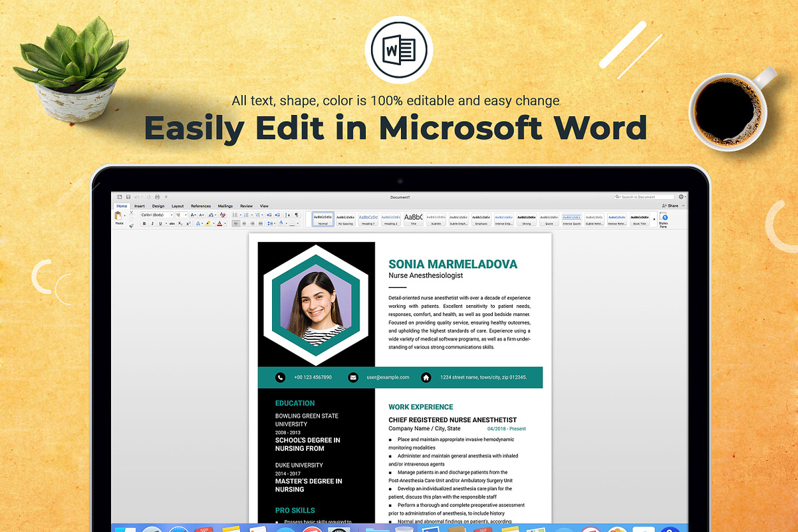Open the Calibri (Body) font name dropdown
The width and height of the screenshot is (798, 532).
click(x=171, y=215)
